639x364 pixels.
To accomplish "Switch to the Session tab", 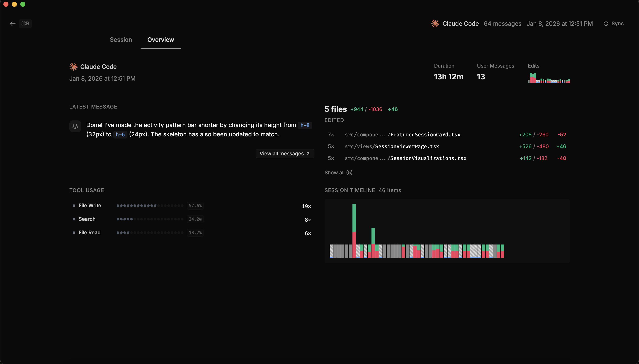I will point(121,39).
